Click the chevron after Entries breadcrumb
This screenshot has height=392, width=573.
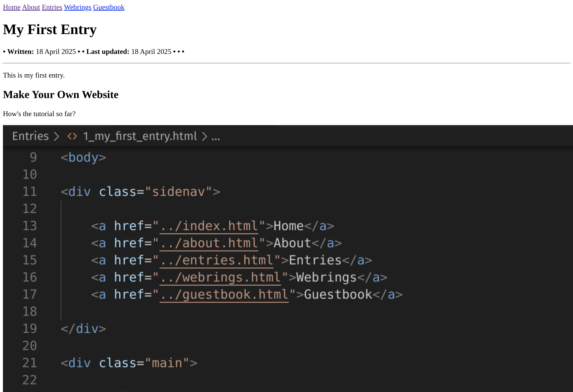coord(57,136)
